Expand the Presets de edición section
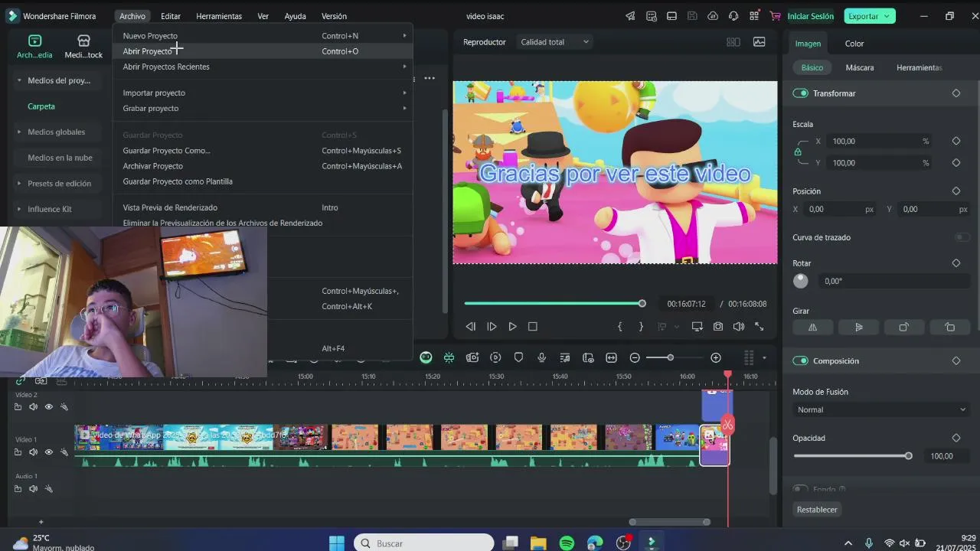The height and width of the screenshot is (551, 980). [19, 184]
